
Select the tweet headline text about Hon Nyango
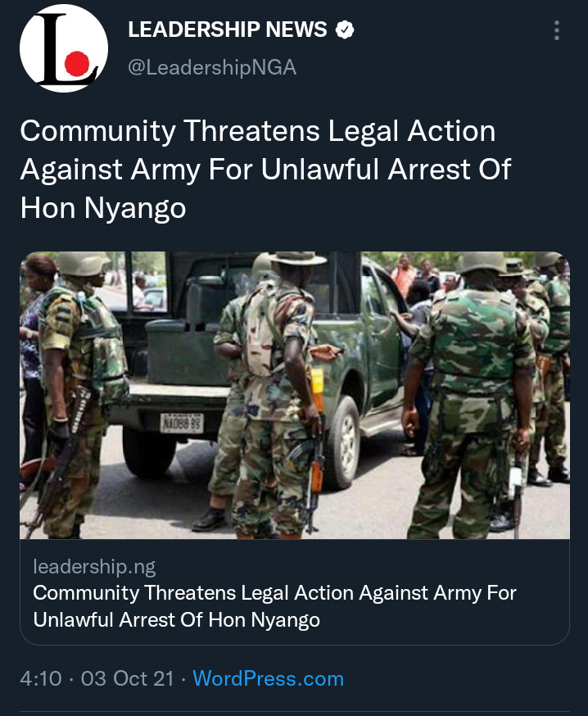click(265, 170)
